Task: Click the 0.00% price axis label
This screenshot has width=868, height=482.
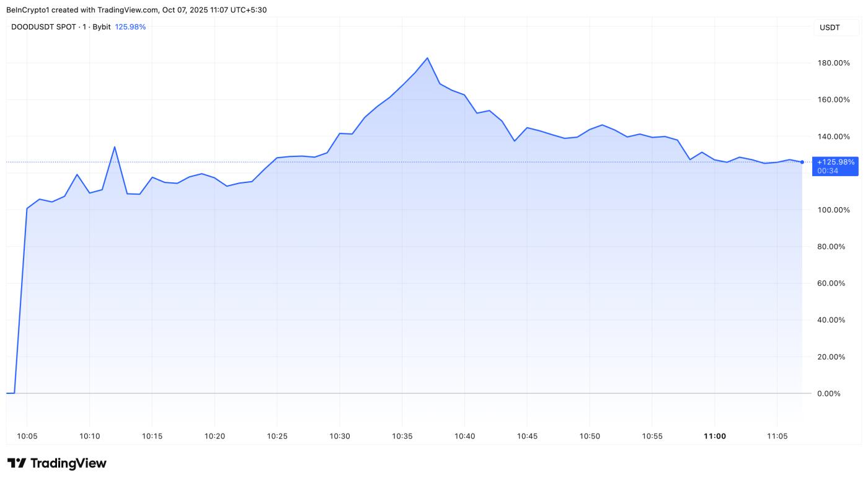Action: click(837, 393)
